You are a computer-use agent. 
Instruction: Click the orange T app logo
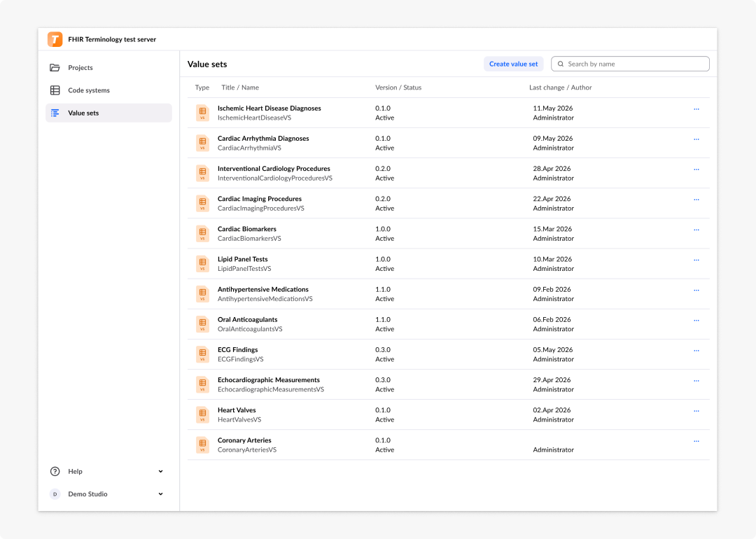tap(55, 39)
